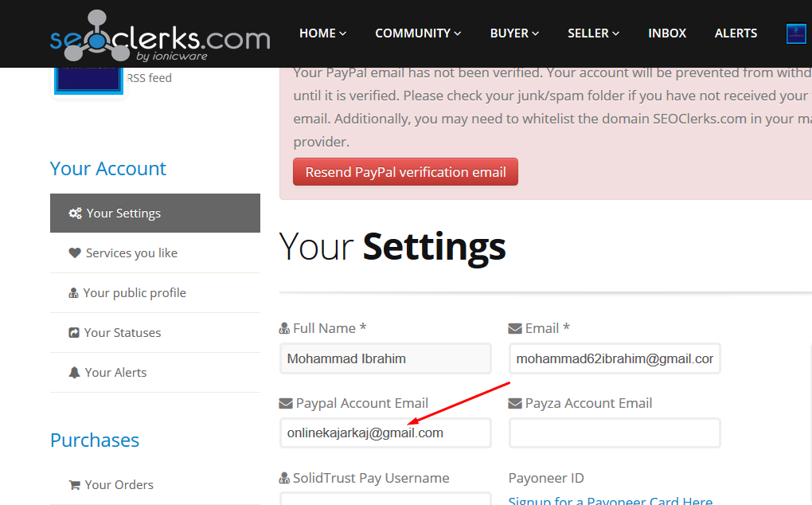Go to INBOX in the navigation bar
This screenshot has height=505, width=812.
coord(667,33)
